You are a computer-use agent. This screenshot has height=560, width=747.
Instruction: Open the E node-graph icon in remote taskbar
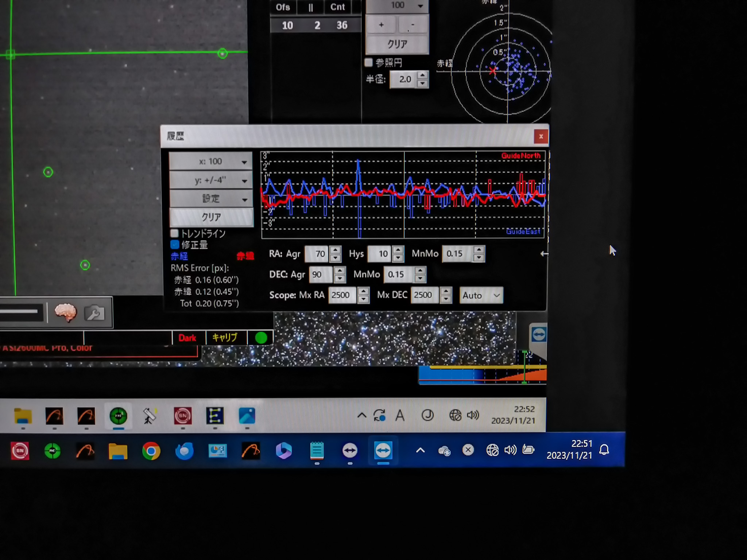[x=215, y=416]
